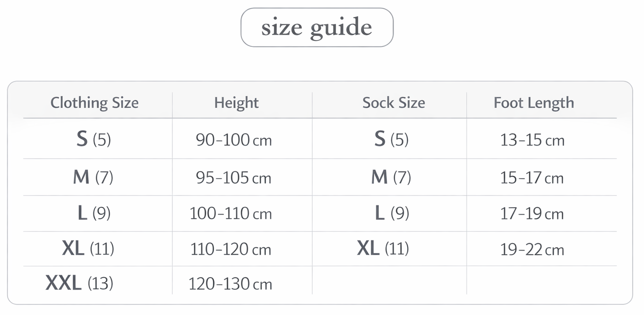Click the "size guide" title button
This screenshot has height=315, width=644.
317,27
